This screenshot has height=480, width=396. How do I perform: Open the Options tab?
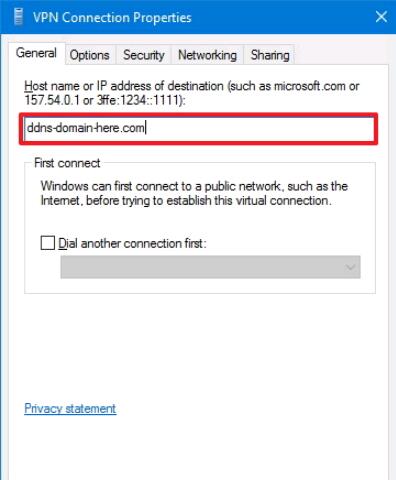90,55
